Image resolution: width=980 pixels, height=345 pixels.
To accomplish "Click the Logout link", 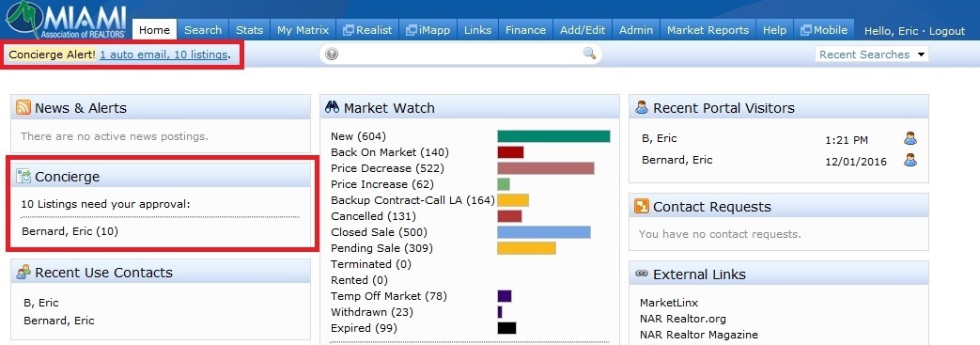I will pyautogui.click(x=947, y=31).
